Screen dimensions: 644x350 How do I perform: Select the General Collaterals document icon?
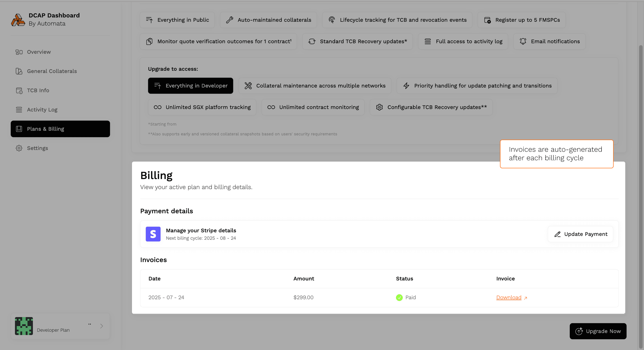tap(19, 71)
